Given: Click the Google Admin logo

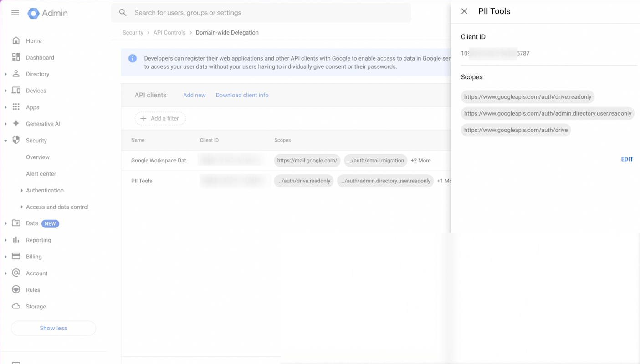Looking at the screenshot, I should coord(47,13).
